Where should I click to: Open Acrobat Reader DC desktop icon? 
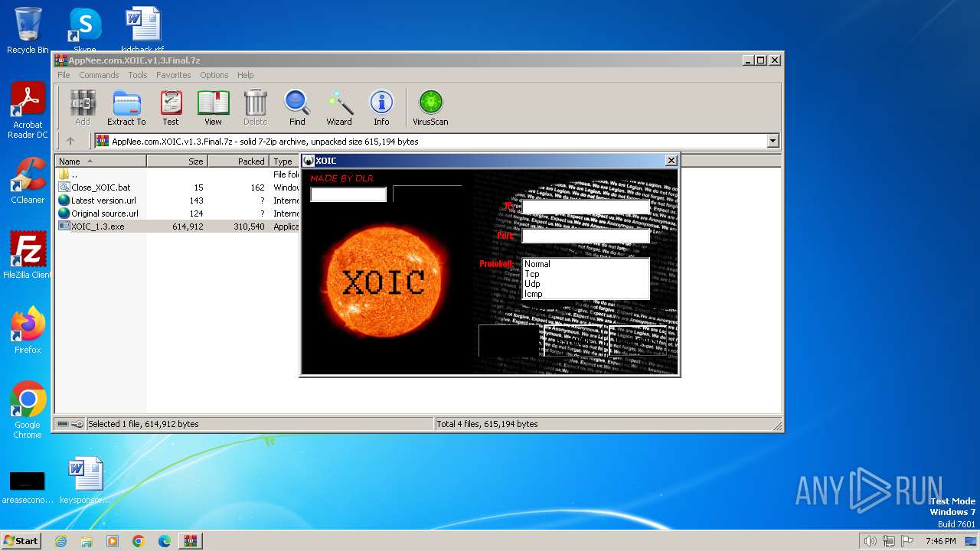(x=28, y=111)
